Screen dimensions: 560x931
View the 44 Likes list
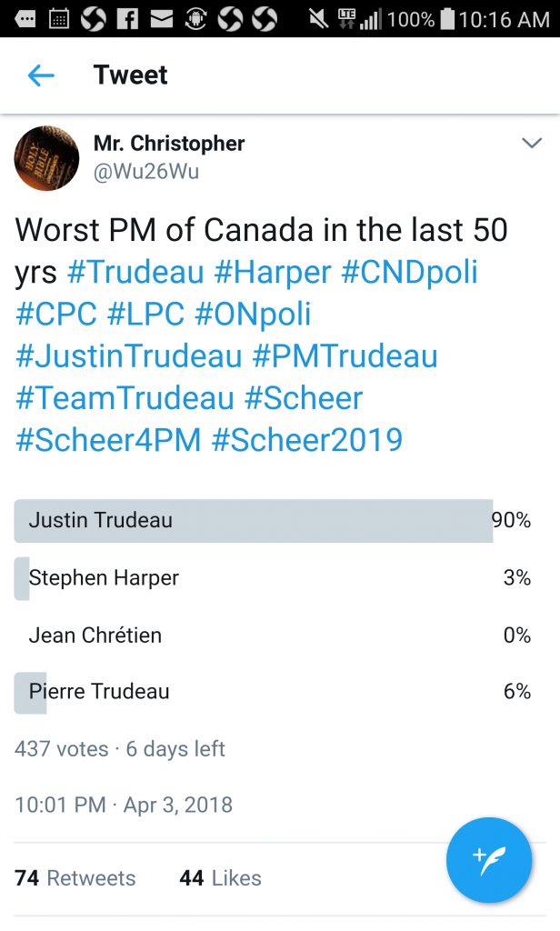[x=220, y=878]
